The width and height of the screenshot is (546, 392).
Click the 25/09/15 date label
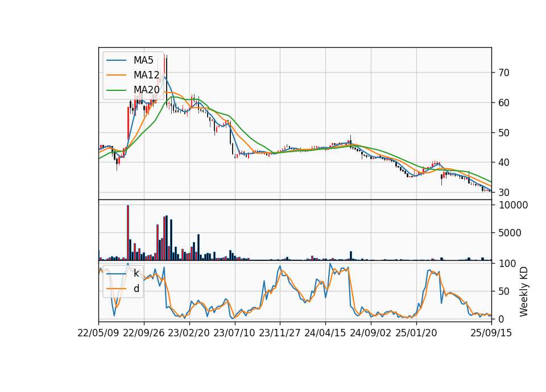(x=491, y=333)
